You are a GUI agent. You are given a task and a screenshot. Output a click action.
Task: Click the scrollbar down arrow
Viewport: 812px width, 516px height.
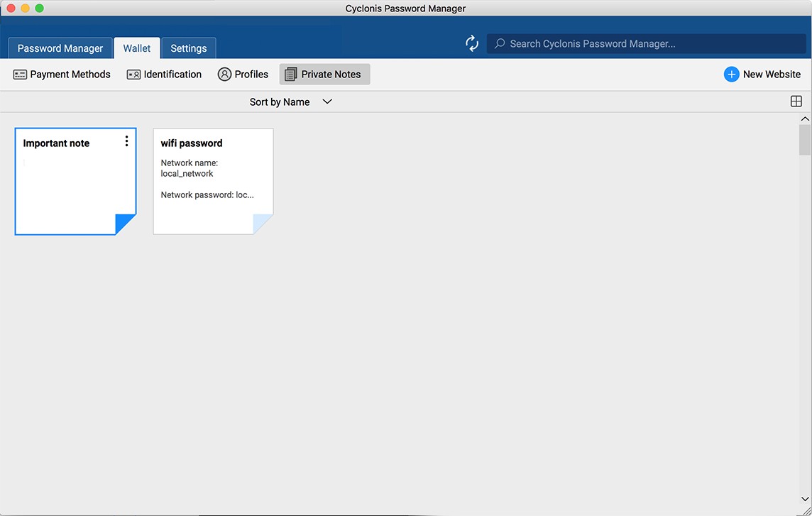pyautogui.click(x=805, y=499)
